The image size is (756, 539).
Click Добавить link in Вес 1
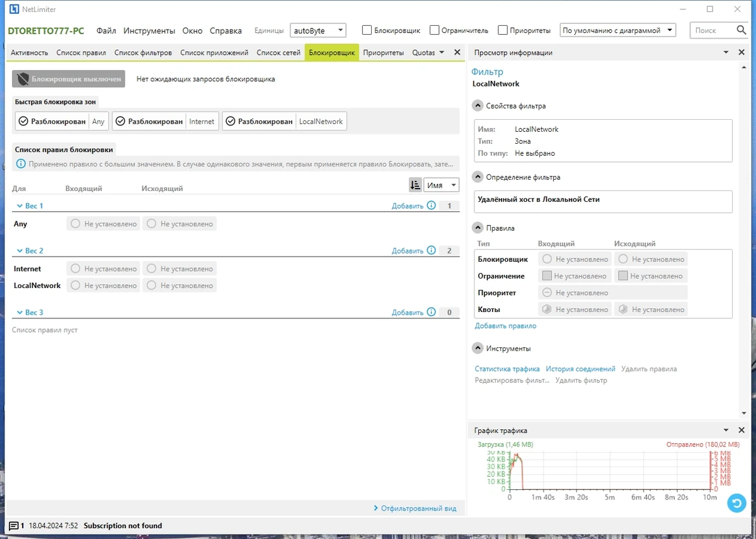coord(408,206)
